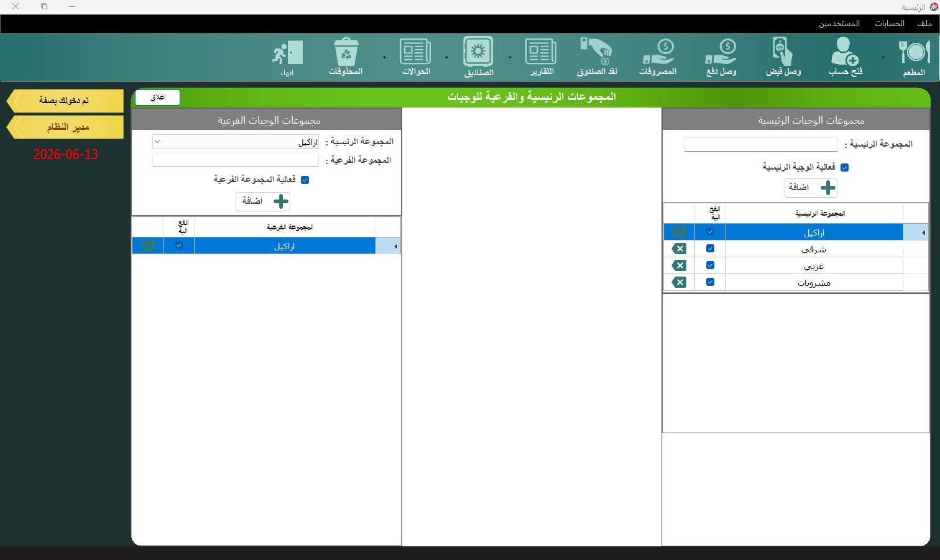Open the المصروفات expenses icon
Screen dimensions: 940x560
658,57
